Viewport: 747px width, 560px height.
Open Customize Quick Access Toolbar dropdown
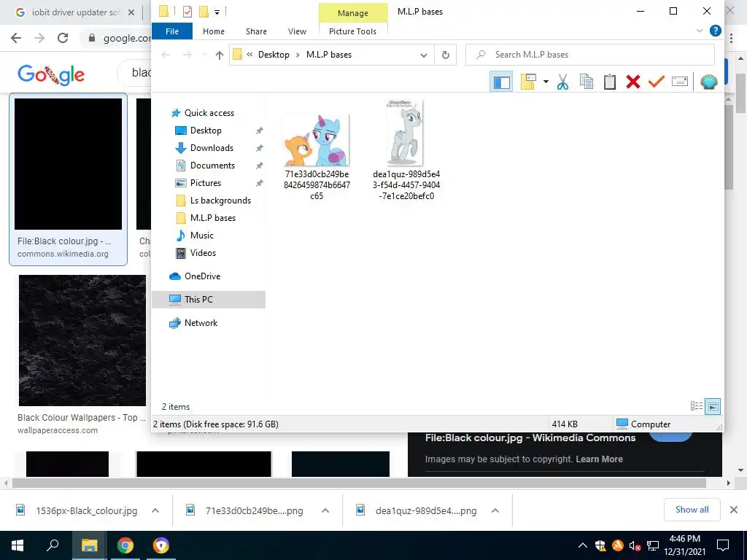point(217,12)
